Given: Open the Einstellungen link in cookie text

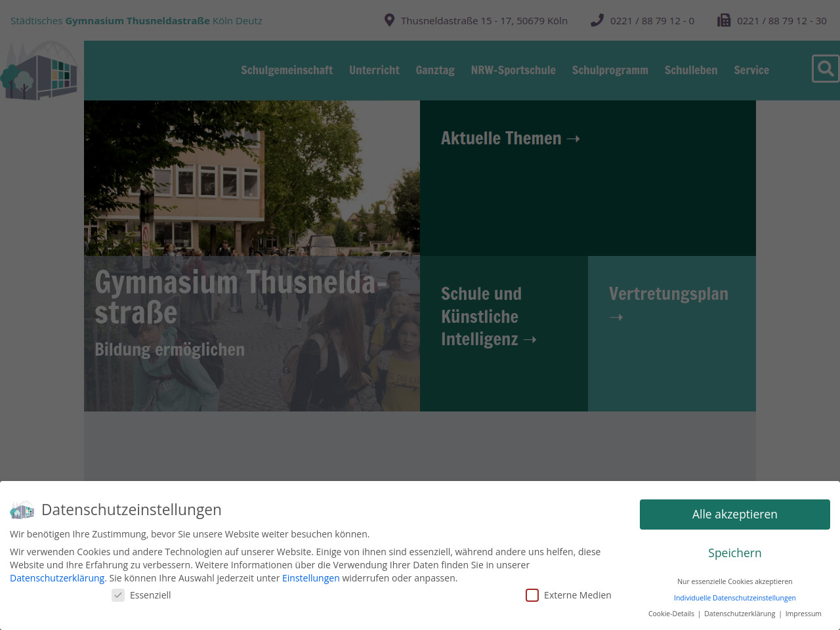Looking at the screenshot, I should coord(310,578).
